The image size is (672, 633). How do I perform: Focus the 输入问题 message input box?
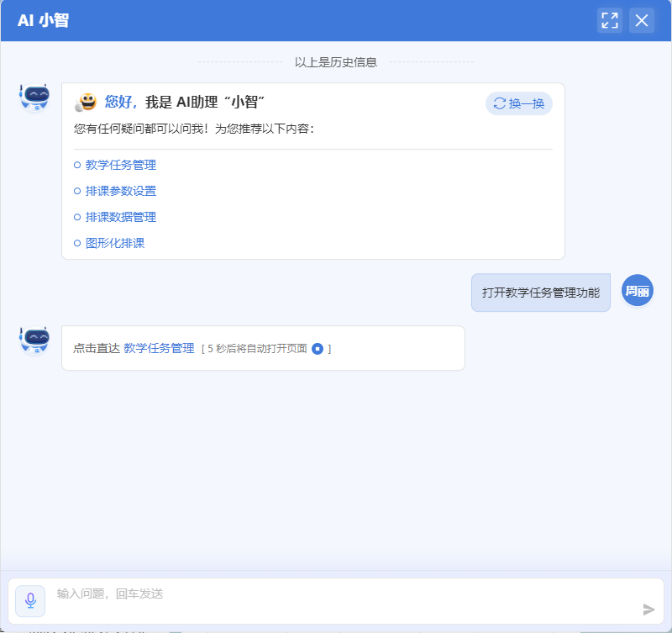[336, 593]
